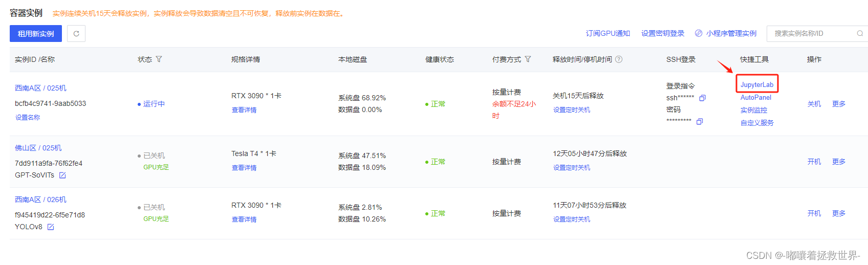
Task: Click 系统盘 68.92% value
Action: tap(362, 98)
